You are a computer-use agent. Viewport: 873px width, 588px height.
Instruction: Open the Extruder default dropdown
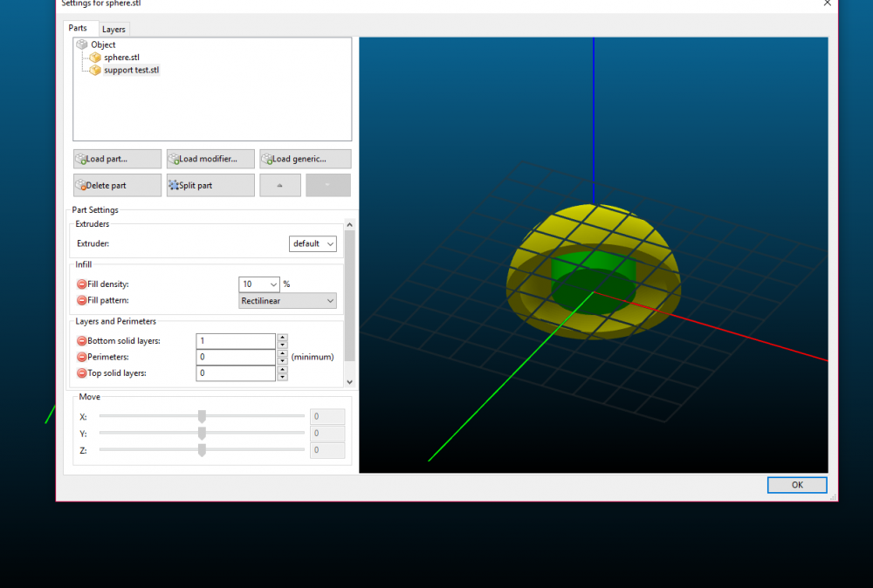click(313, 243)
